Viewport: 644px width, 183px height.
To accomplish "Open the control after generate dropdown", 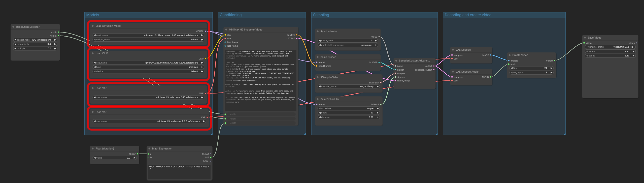I will point(348,45).
